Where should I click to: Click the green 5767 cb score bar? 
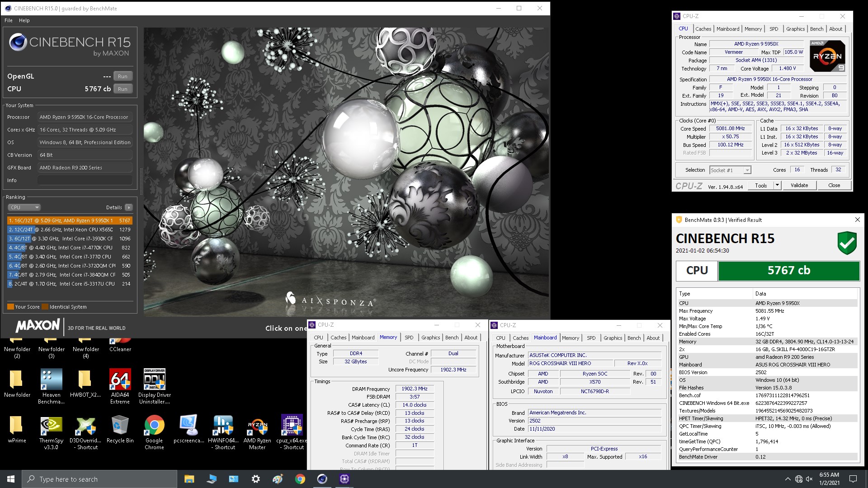click(788, 271)
